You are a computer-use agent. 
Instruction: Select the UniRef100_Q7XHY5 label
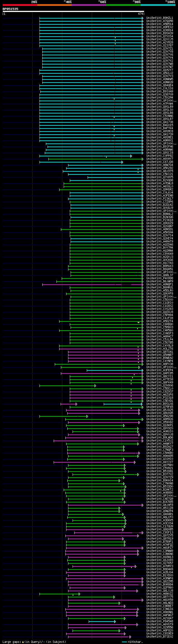(160, 177)
